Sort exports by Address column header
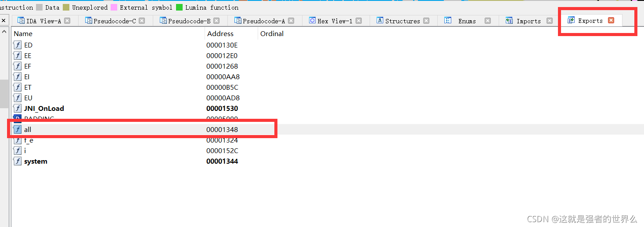Viewport: 644px width, 227px height. click(231, 33)
